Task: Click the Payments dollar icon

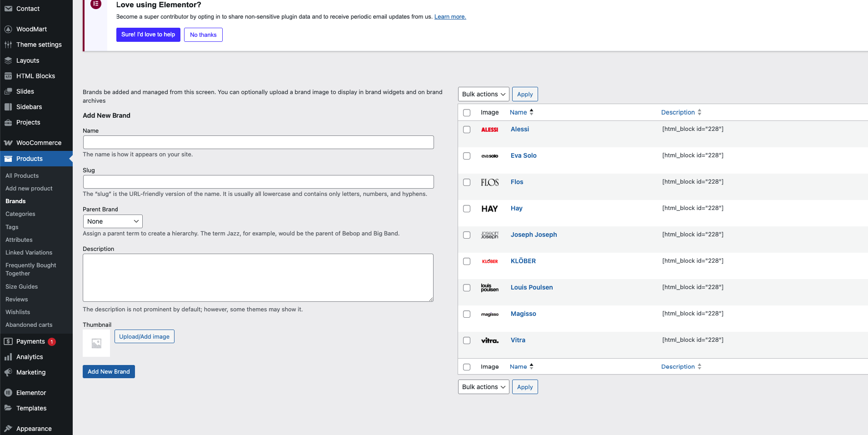Action: point(8,341)
